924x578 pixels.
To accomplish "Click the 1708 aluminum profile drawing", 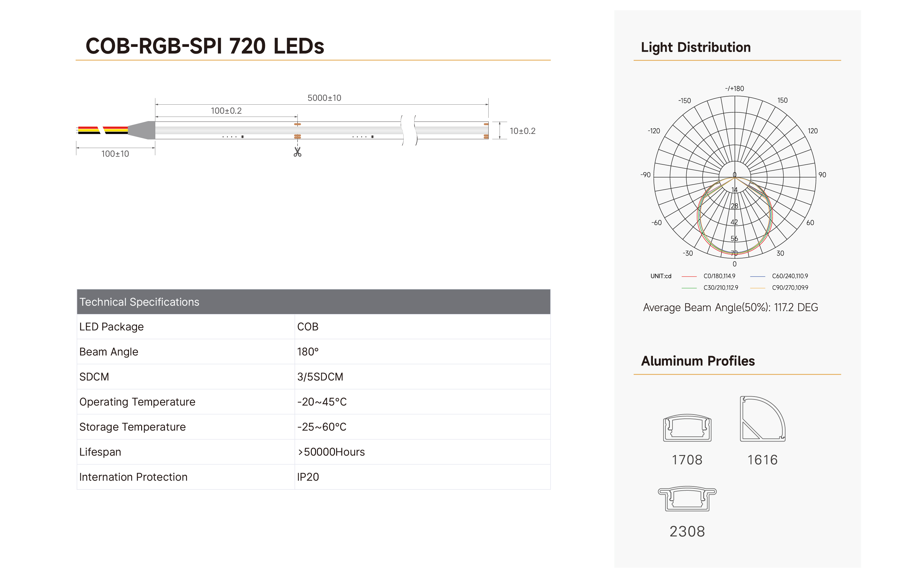I will pos(687,428).
